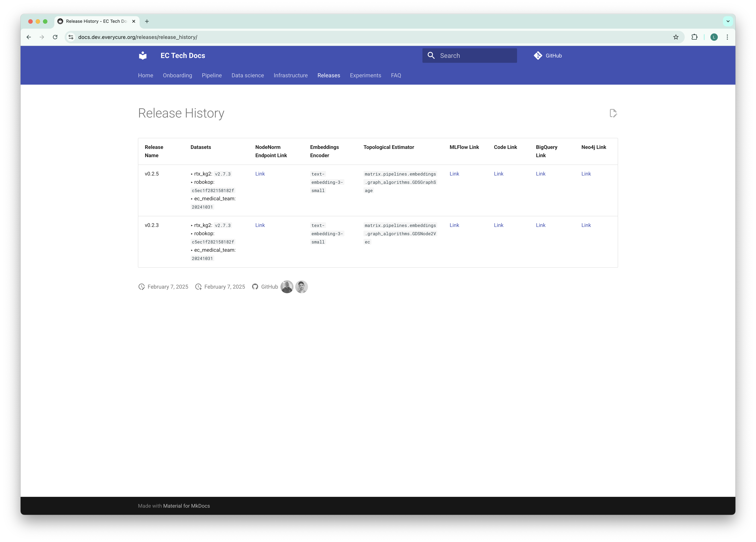Open new tab with plus button
This screenshot has width=756, height=542.
click(147, 21)
